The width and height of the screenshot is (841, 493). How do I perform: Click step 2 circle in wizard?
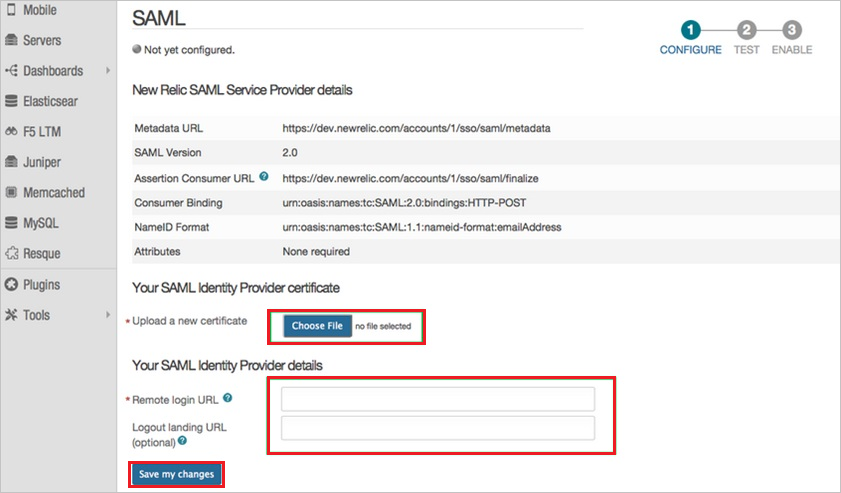746,30
